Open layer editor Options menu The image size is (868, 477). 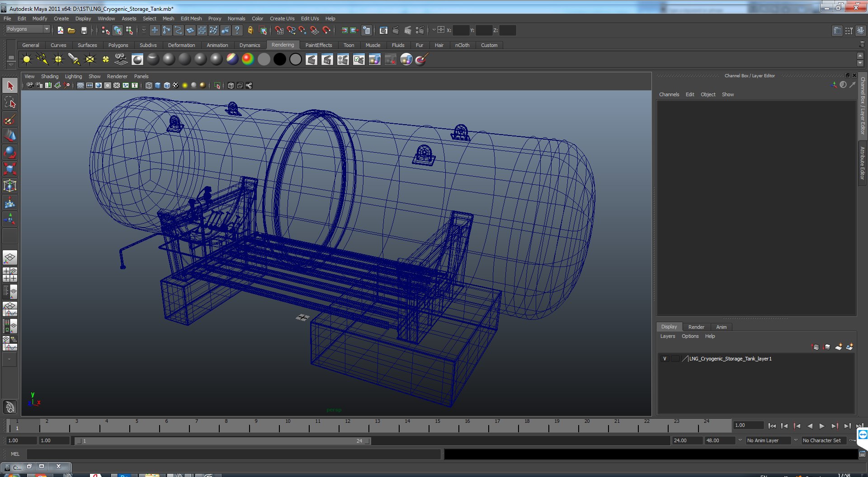pos(690,336)
